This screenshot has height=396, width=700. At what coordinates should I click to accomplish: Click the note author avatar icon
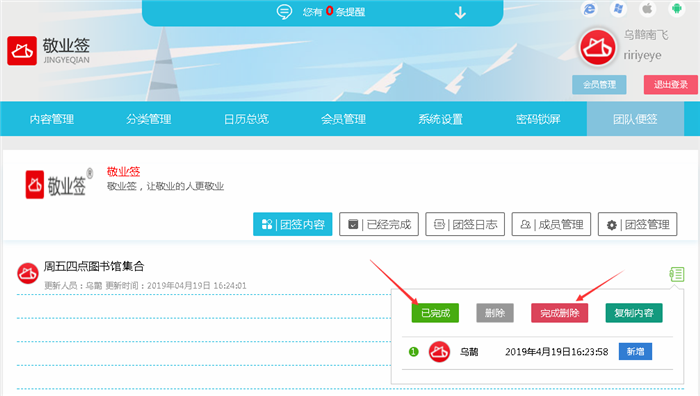point(28,273)
